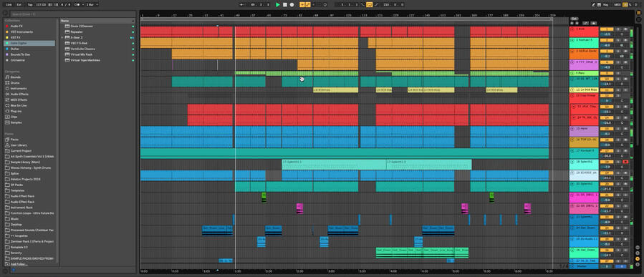The height and width of the screenshot is (277, 644).
Task: Toggle the Draw Mode pencil icon
Action: (593, 4)
